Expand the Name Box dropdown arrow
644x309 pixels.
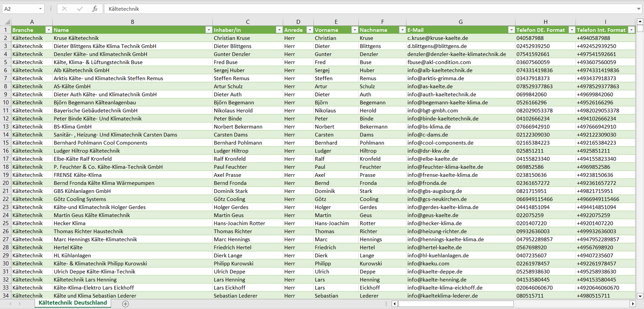tap(40, 9)
